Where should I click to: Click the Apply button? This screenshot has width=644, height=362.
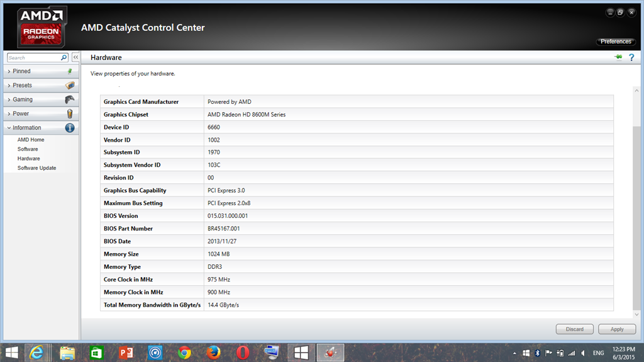tap(617, 329)
